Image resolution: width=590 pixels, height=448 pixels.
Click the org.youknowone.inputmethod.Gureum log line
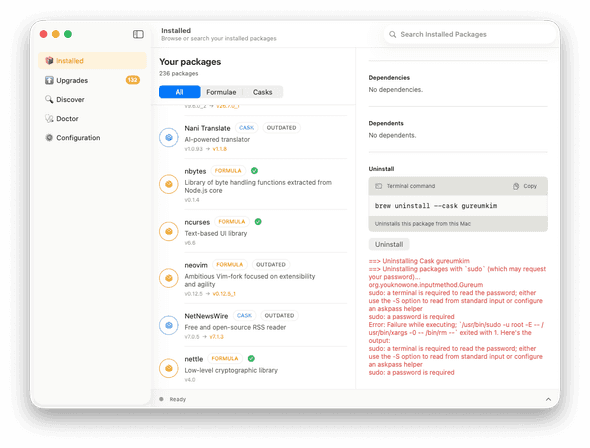tap(426, 285)
